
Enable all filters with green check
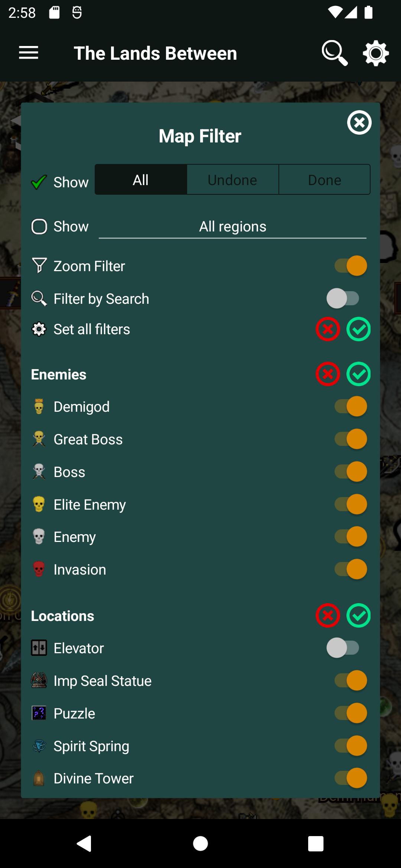[x=359, y=329]
